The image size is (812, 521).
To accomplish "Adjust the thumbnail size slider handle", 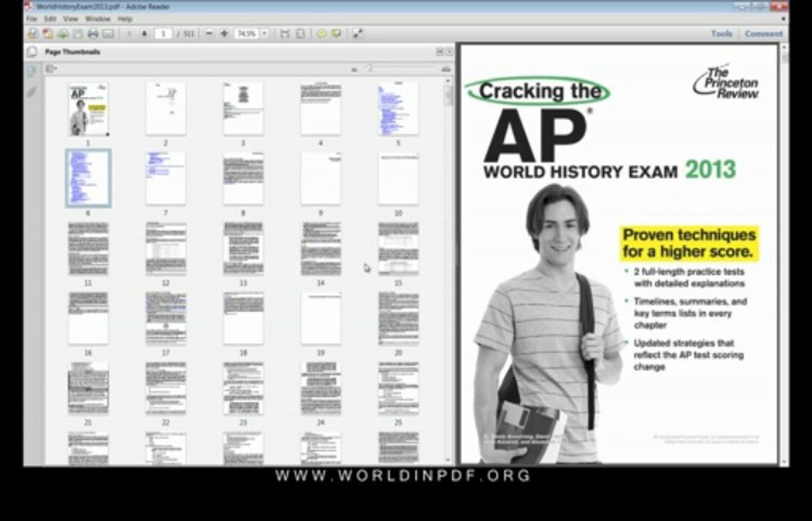I will tap(369, 69).
